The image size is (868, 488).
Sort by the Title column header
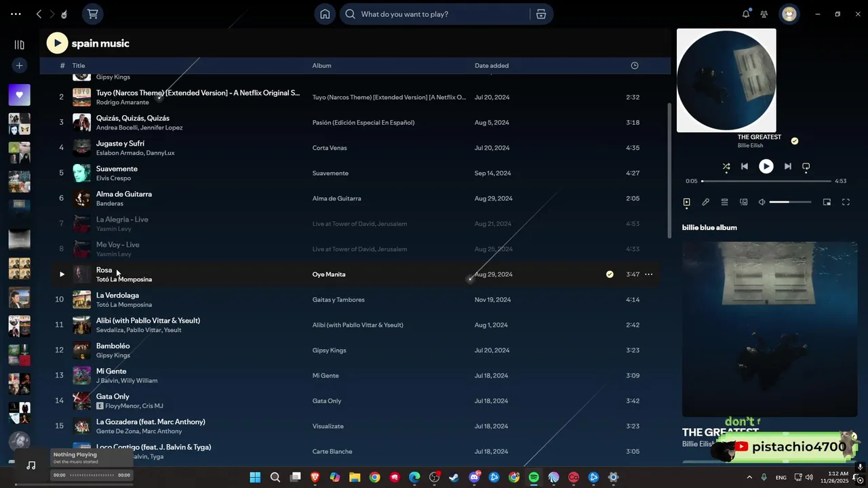click(79, 66)
